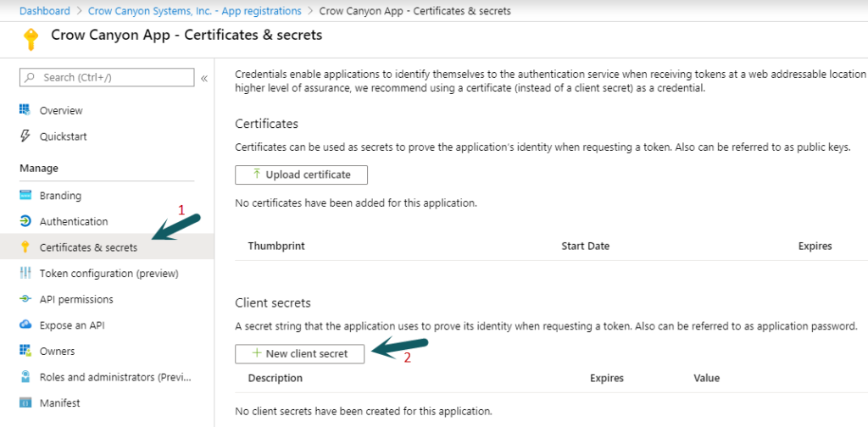Click the Manifest icon in sidebar

tap(25, 402)
